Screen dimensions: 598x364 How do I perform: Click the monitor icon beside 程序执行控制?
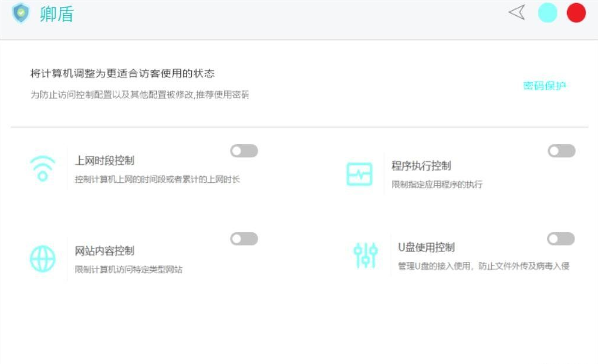coord(360,173)
